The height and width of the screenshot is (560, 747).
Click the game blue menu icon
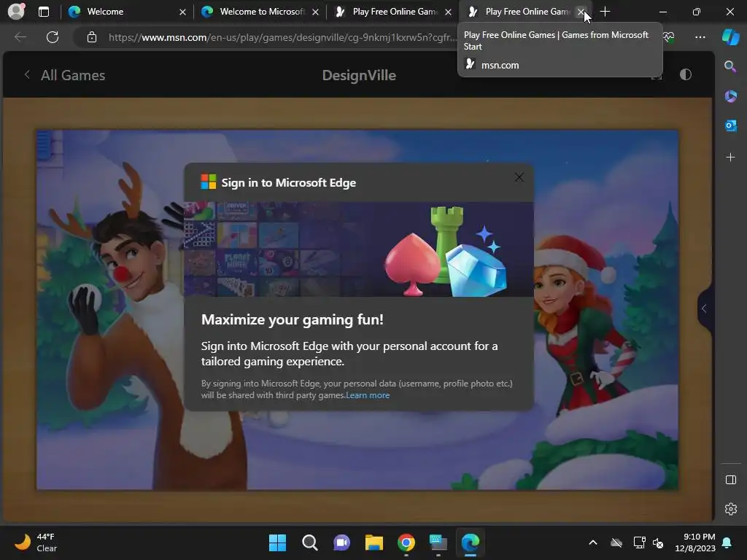pos(44,145)
